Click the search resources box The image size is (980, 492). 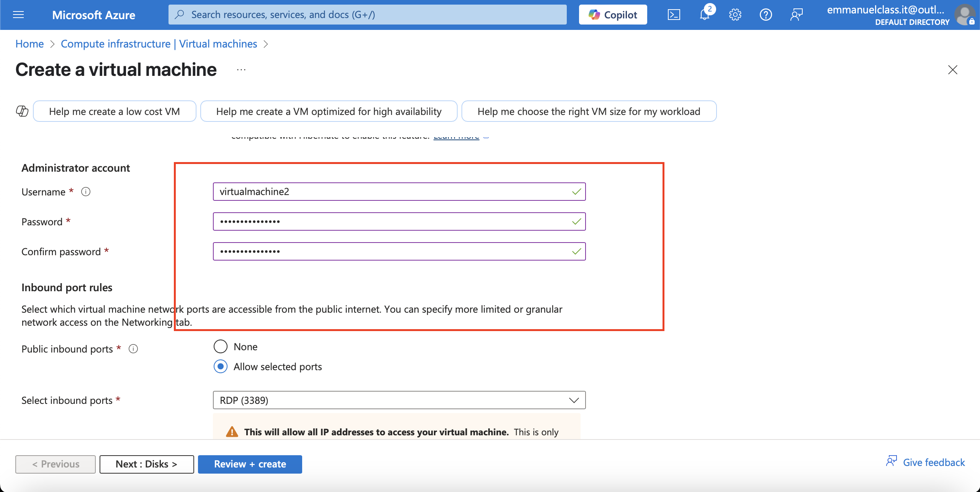[368, 15]
